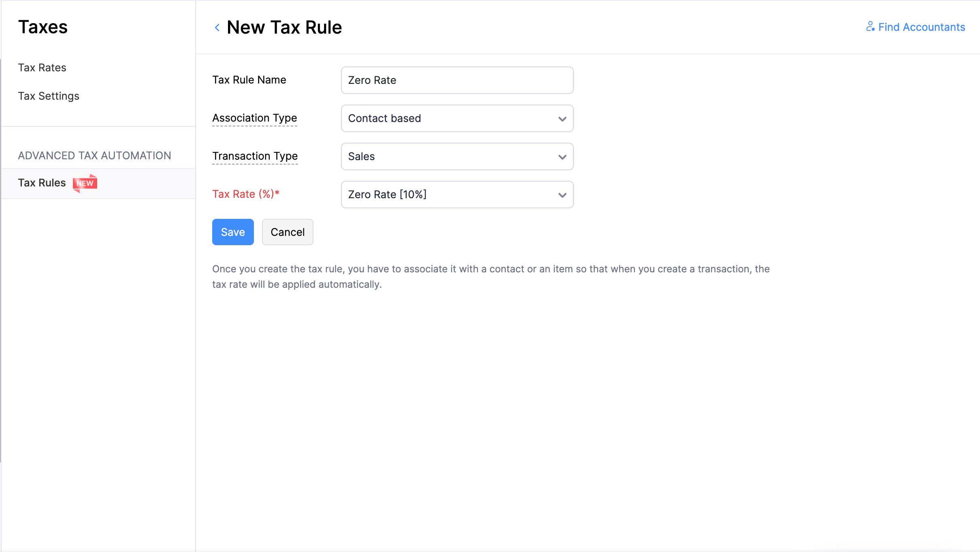Focus the Tax Rule Name input field

(x=457, y=80)
